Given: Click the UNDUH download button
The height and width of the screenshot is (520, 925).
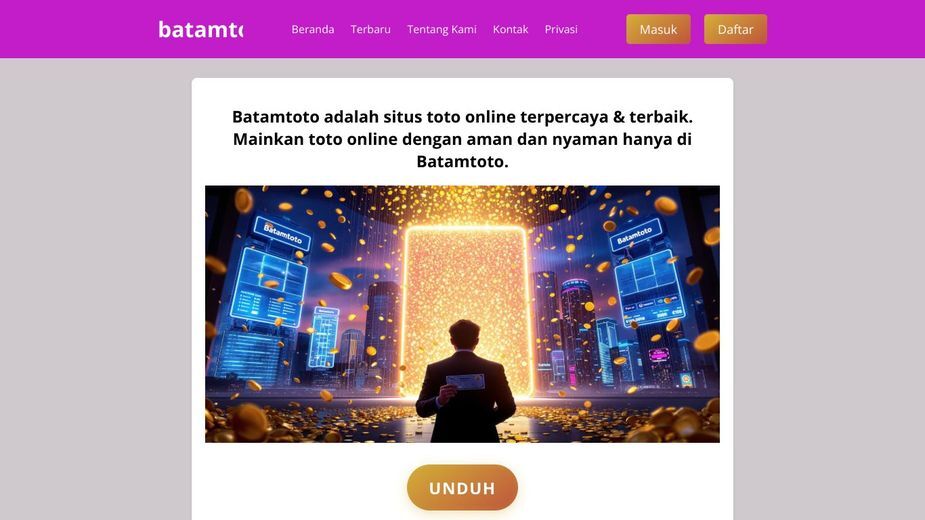Looking at the screenshot, I should (x=462, y=488).
